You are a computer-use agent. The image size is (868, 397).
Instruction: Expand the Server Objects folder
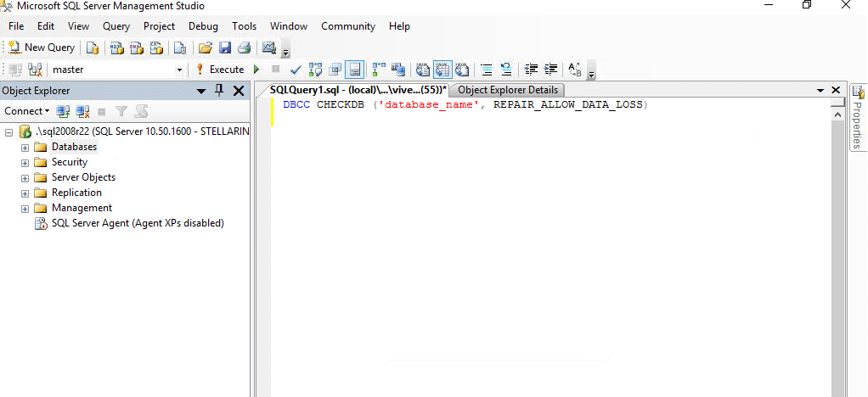point(25,179)
